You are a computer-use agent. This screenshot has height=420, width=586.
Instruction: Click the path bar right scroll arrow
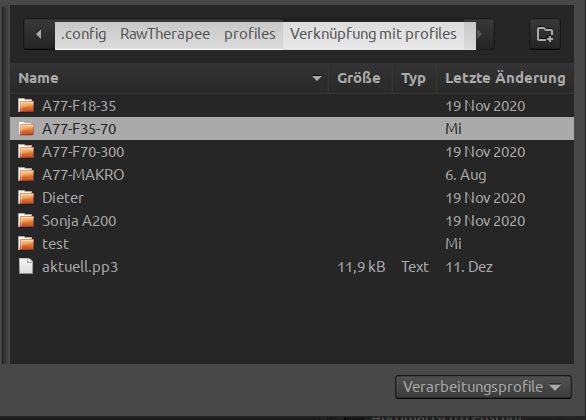coord(479,34)
